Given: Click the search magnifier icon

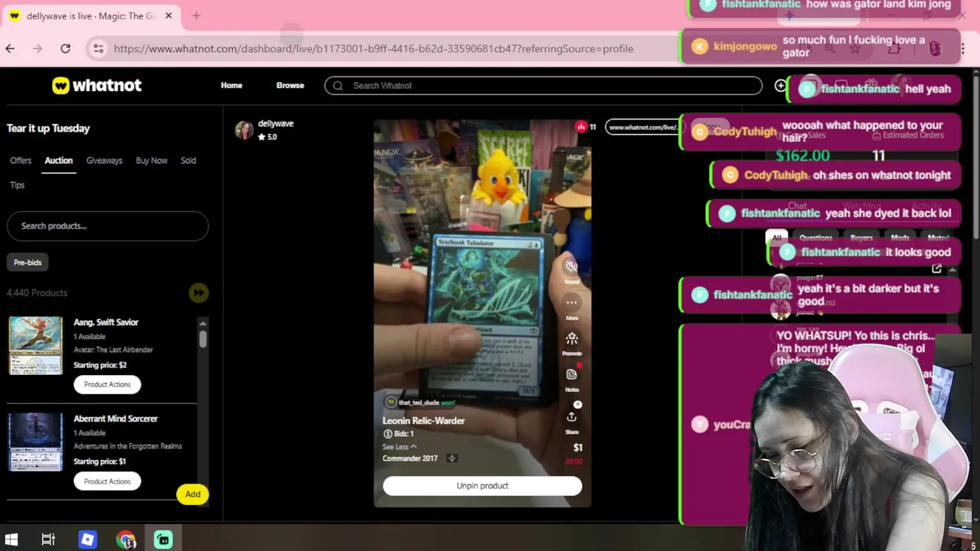Looking at the screenshot, I should click(x=338, y=86).
